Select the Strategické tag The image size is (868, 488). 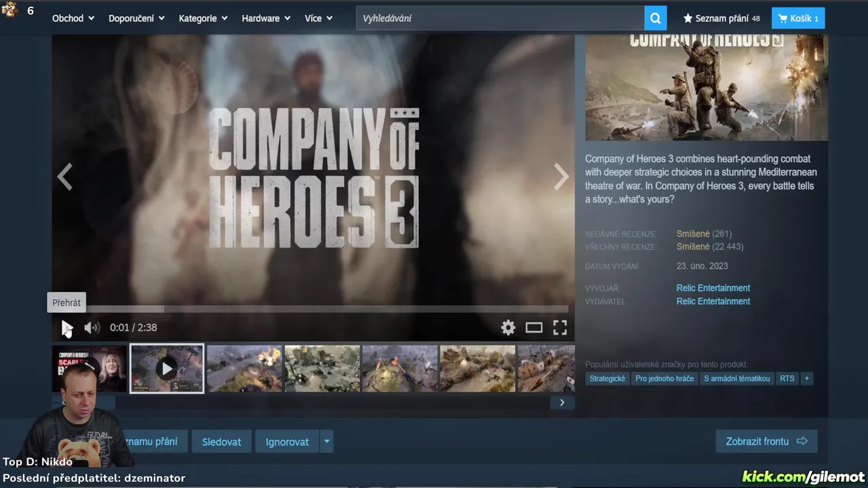point(607,379)
